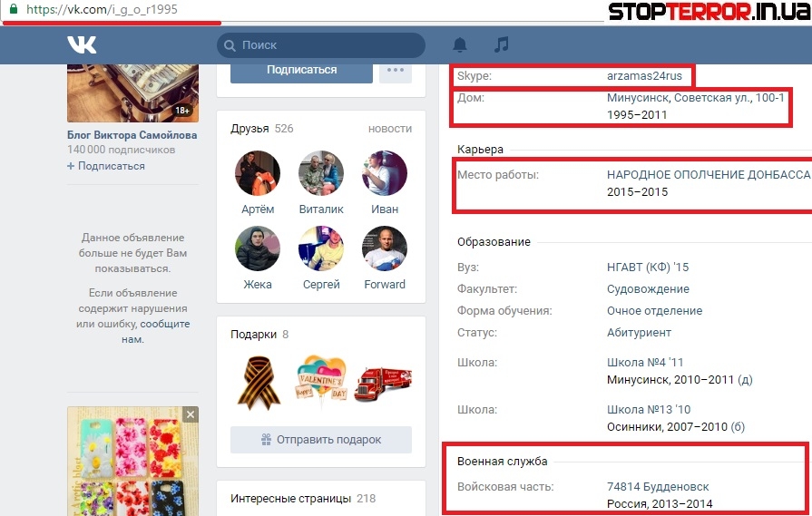Open the music note icon

tap(501, 44)
